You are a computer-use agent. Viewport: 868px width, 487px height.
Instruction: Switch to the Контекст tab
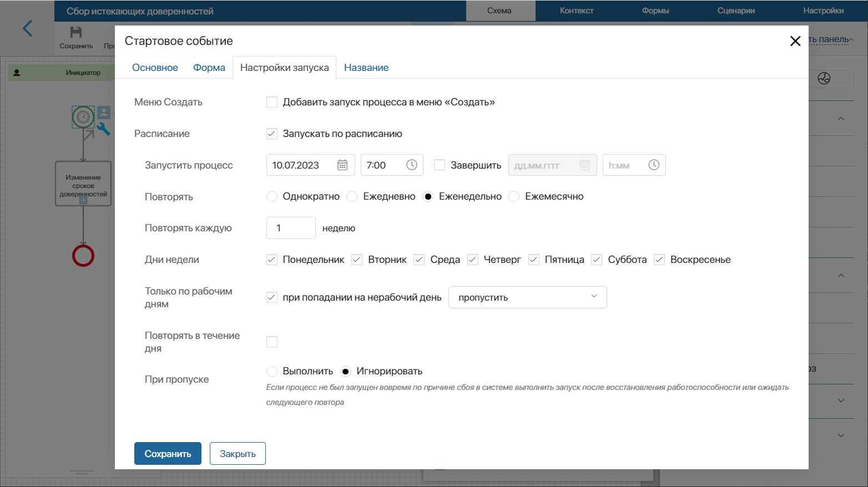(x=576, y=9)
